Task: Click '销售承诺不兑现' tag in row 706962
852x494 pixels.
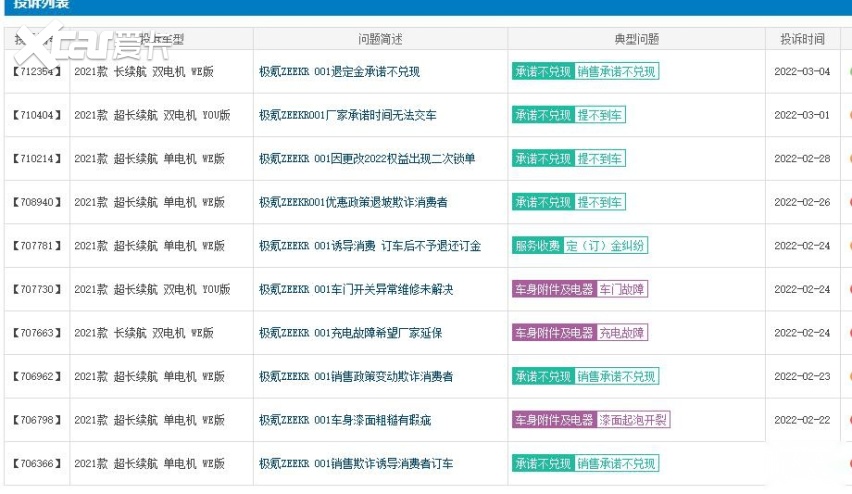Action: point(616,376)
